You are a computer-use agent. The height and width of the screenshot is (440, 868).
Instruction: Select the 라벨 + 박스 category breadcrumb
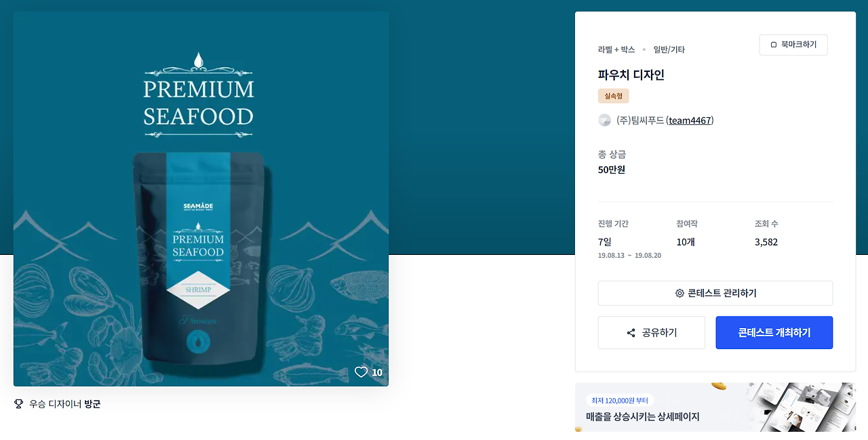pyautogui.click(x=616, y=49)
